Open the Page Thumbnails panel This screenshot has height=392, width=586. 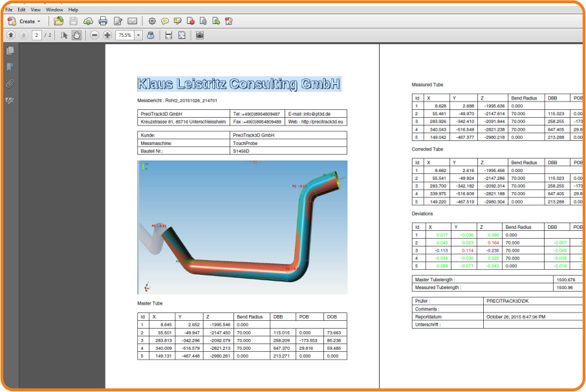click(x=10, y=50)
